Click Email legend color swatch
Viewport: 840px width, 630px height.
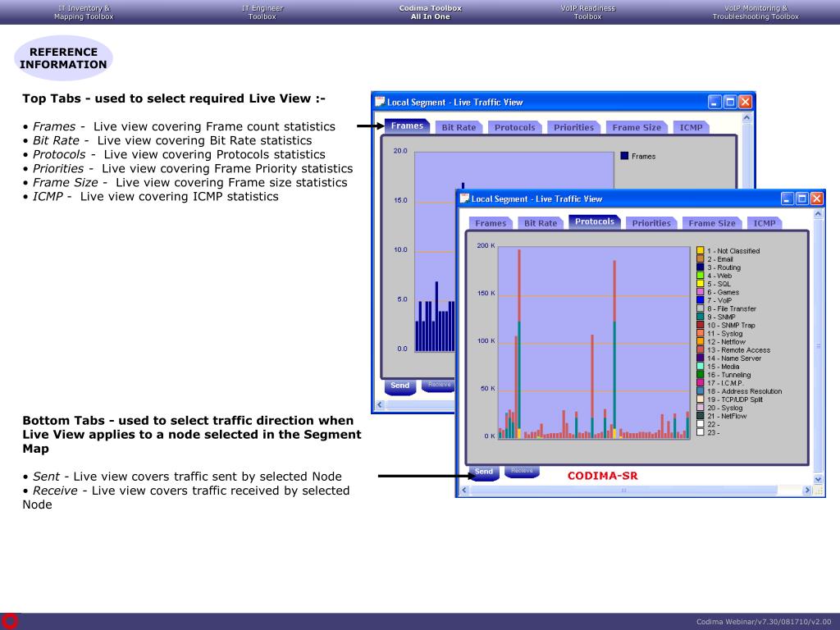pos(701,258)
